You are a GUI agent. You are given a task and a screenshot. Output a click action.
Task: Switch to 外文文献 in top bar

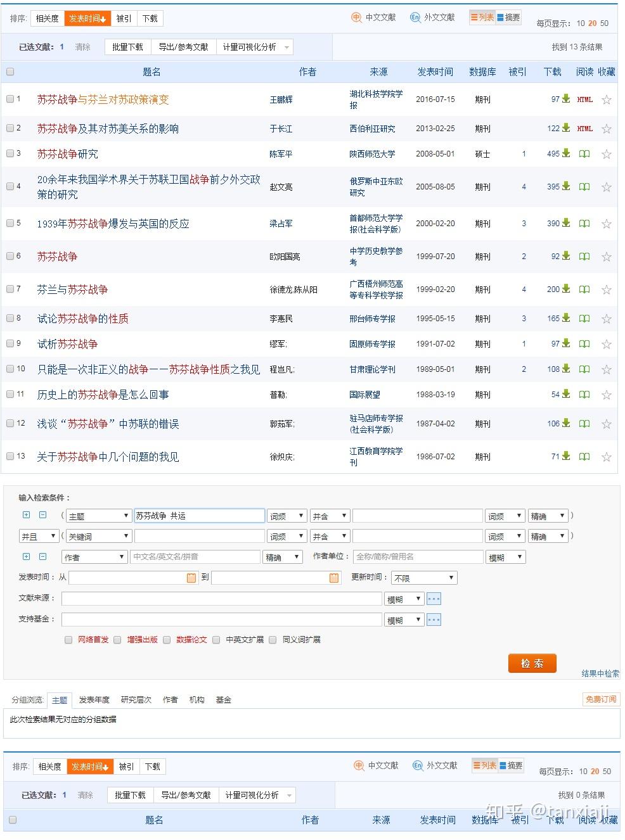click(x=433, y=18)
